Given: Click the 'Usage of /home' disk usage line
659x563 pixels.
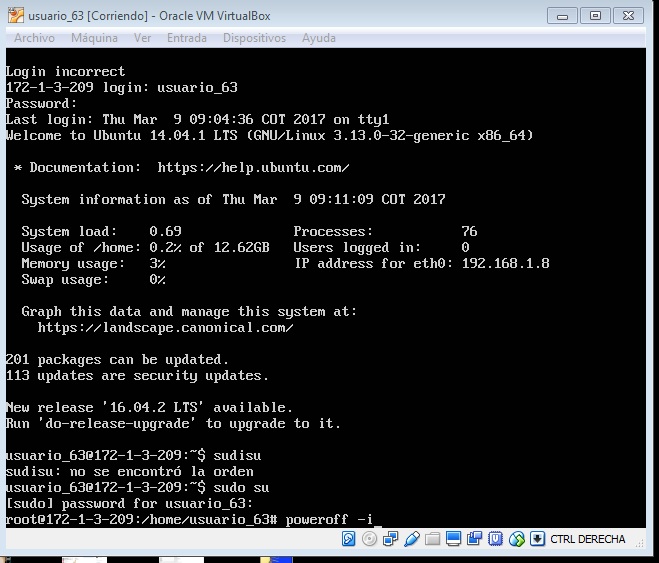Looking at the screenshot, I should tap(145, 247).
